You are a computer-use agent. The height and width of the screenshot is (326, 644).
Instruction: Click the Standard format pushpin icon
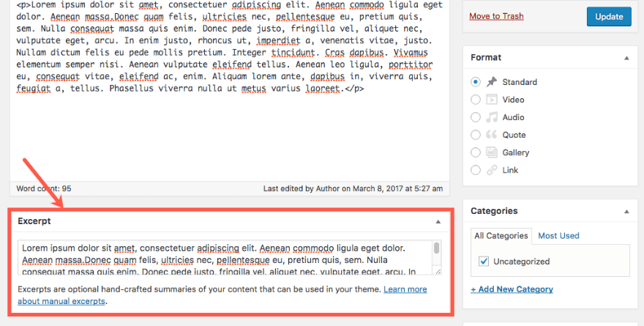492,82
